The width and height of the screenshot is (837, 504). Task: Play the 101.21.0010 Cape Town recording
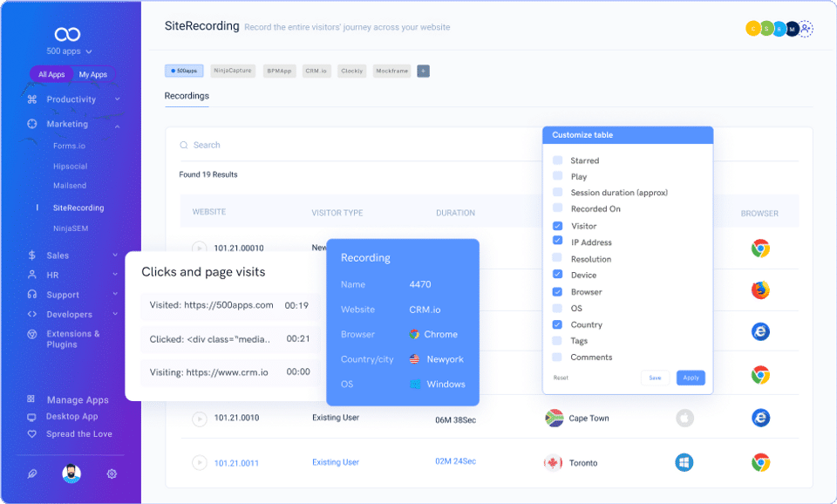(x=199, y=419)
